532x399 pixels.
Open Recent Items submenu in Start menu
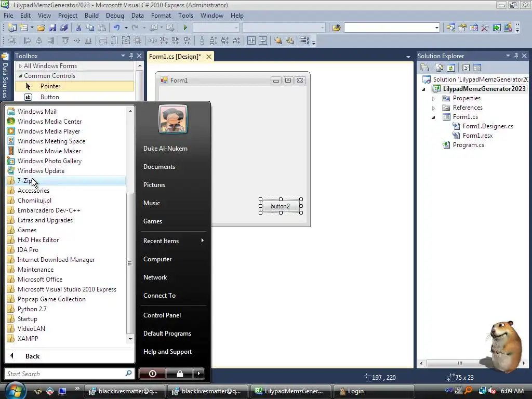tap(174, 241)
